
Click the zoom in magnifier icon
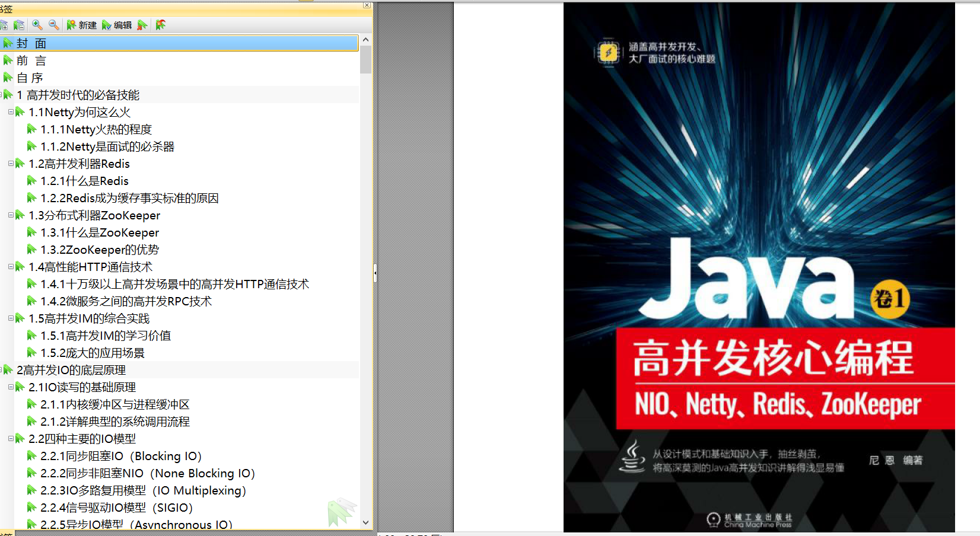37,25
